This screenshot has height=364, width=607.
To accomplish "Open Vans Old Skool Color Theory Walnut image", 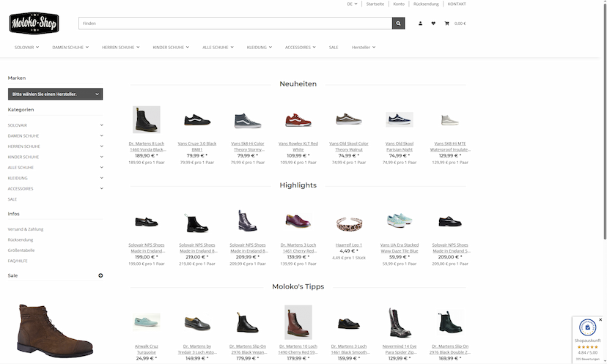I will pyautogui.click(x=349, y=119).
